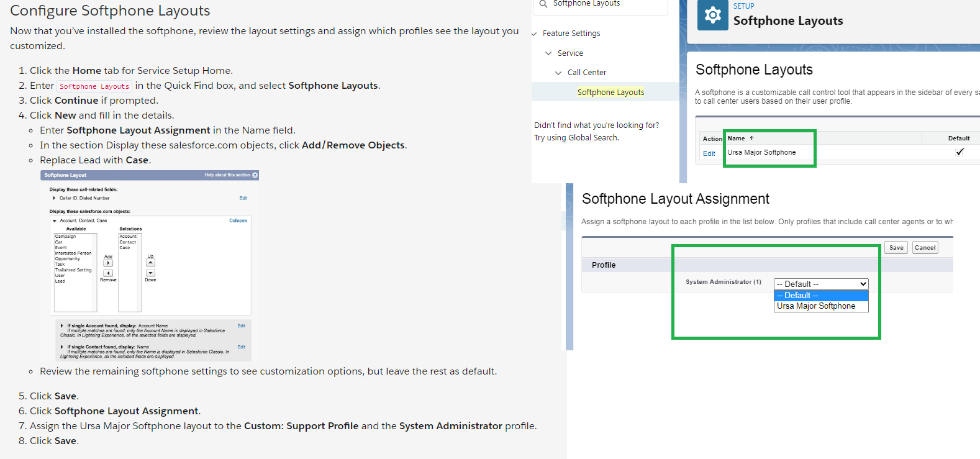Select Case in the Selections list

coord(125,247)
